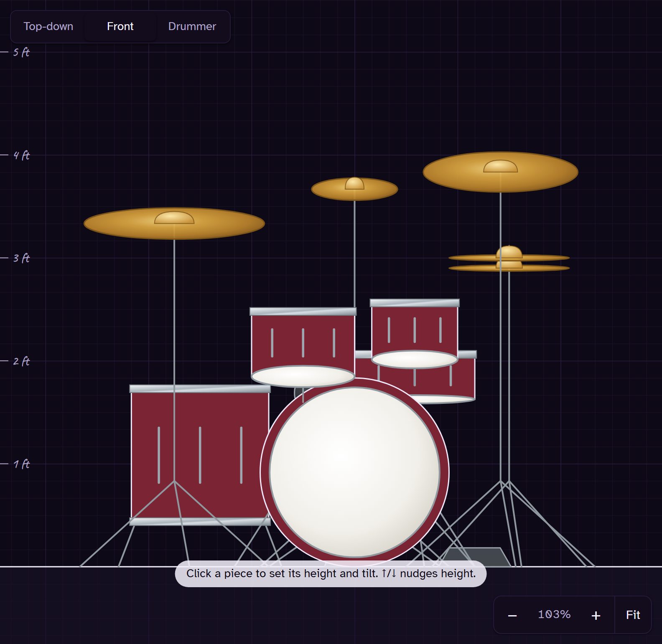Screen dimensions: 662x644
Task: Zoom in with the plus button
Action: coord(596,615)
